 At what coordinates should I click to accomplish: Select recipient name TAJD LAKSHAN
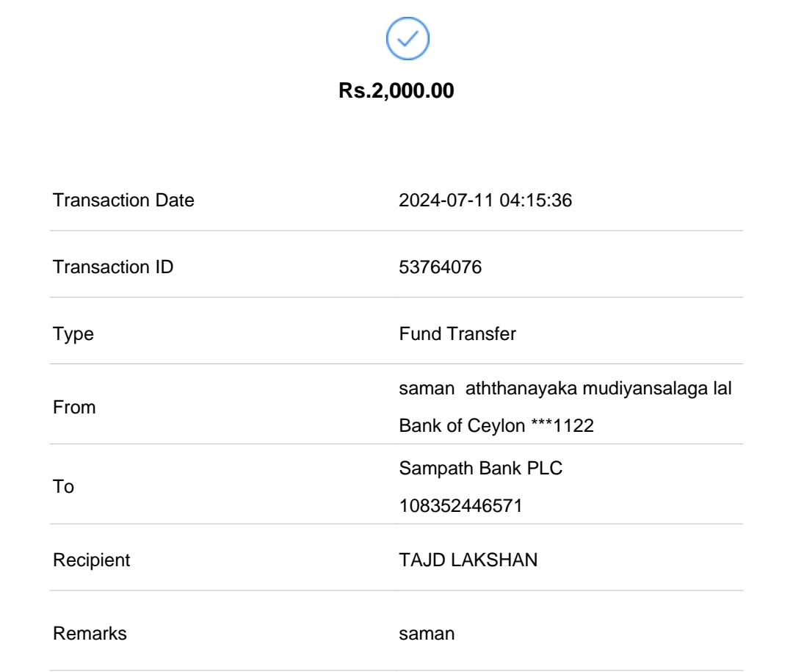click(468, 560)
